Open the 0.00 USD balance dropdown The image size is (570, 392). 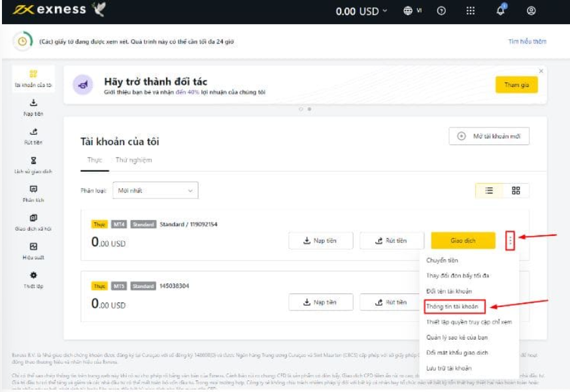(x=361, y=11)
